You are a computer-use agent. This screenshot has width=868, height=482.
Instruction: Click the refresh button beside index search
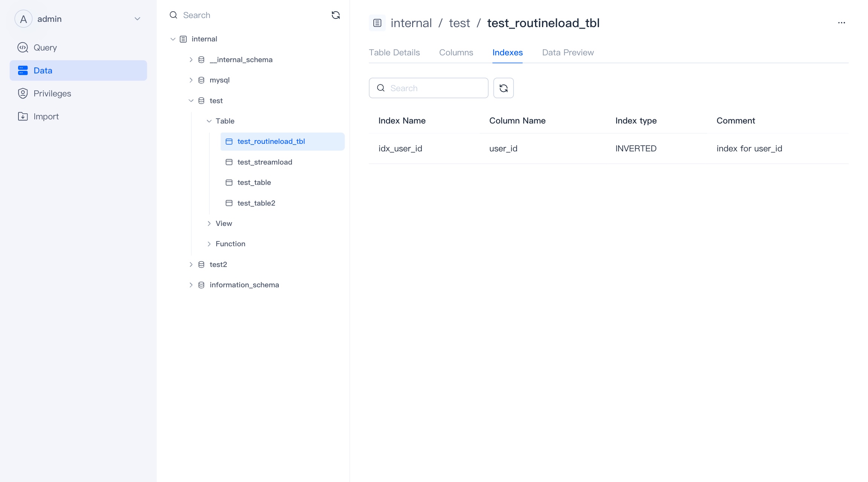click(x=503, y=88)
